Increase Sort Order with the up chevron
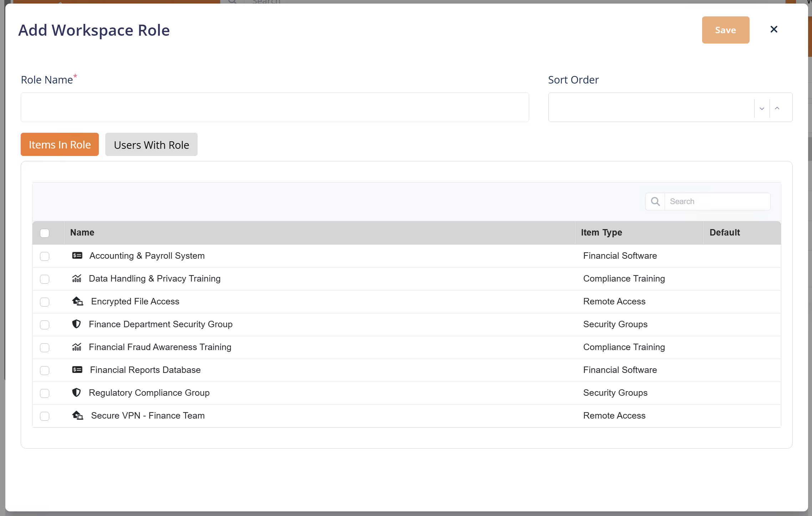 tap(777, 108)
